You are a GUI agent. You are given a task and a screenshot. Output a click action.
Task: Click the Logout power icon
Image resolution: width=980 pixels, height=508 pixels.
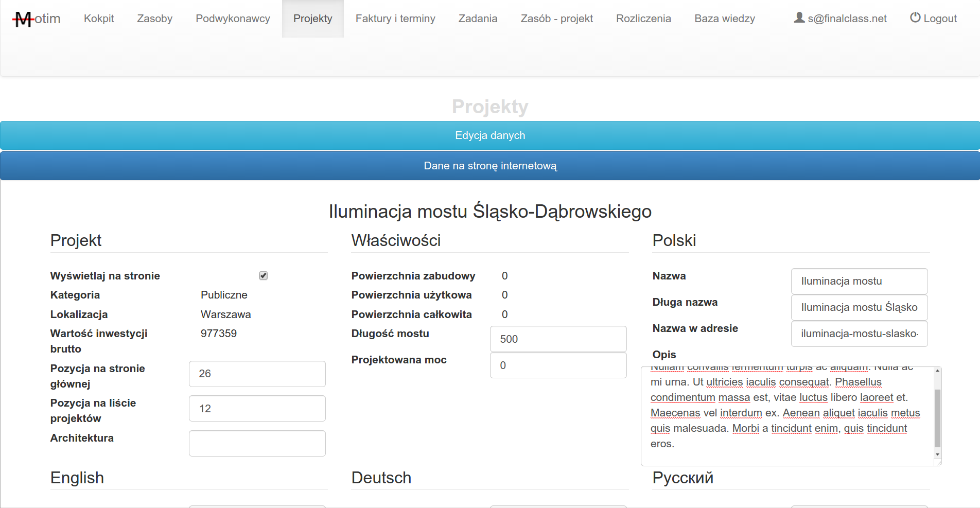(x=915, y=17)
